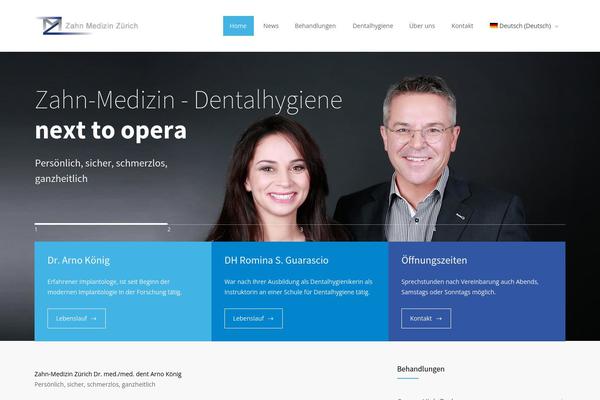Go to the Behandlungen navigation item
This screenshot has width=600, height=400.
point(315,26)
